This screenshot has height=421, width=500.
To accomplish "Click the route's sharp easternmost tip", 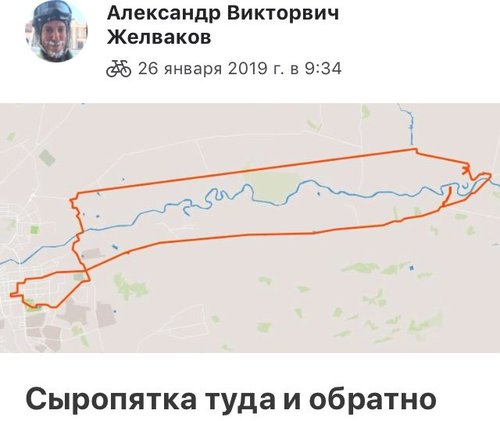I will click(x=490, y=175).
